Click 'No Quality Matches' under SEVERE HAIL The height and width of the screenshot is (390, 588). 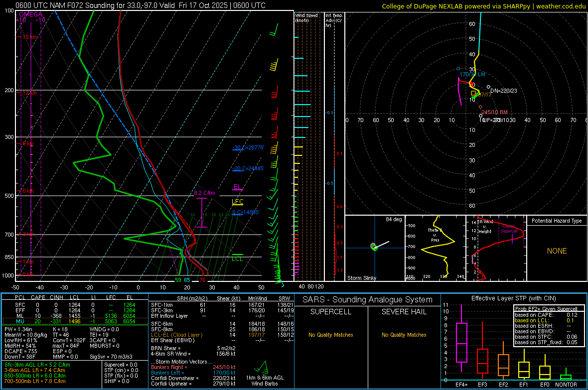pyautogui.click(x=404, y=335)
